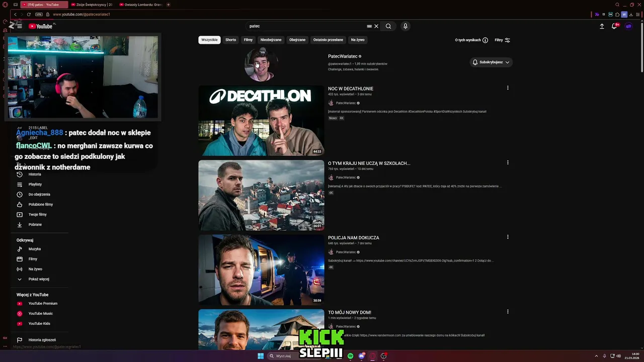Viewport: 644px width, 362px height.
Task: Select the patec - YouTube browser tab
Action: (x=44, y=5)
